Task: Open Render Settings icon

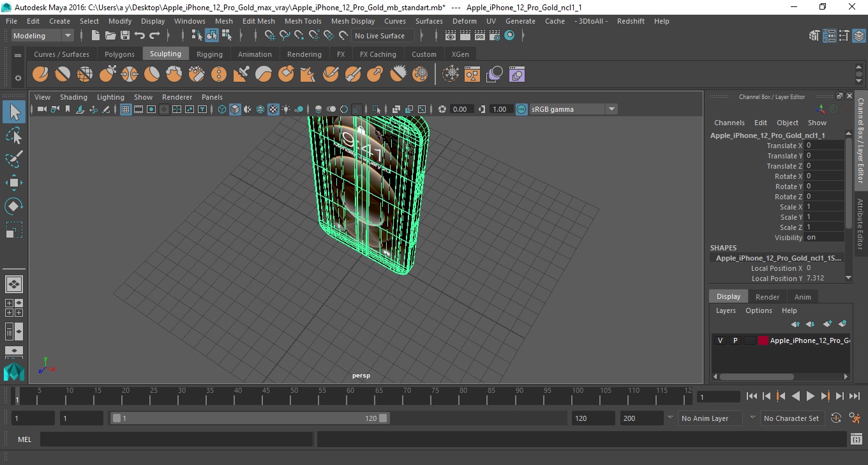Action: [495, 36]
